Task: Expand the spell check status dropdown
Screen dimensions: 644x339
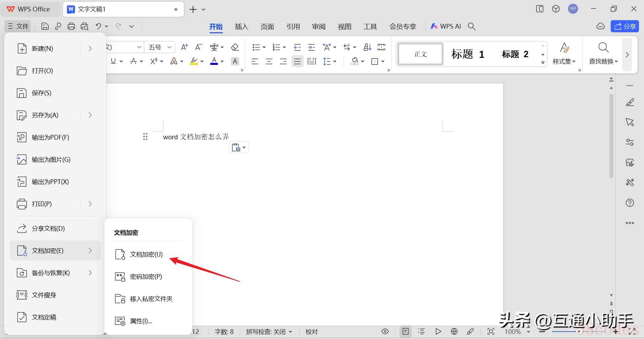Action: point(269,332)
